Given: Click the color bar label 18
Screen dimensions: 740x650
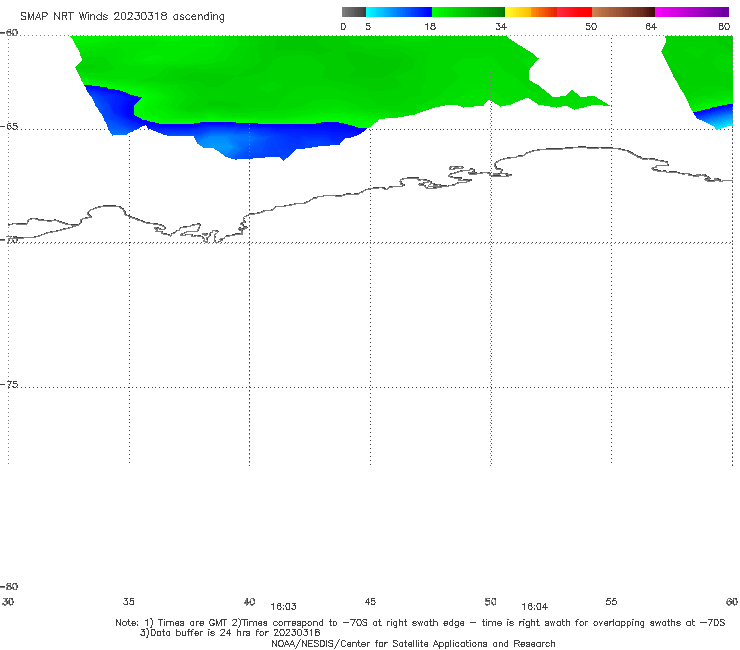Looking at the screenshot, I should tap(430, 26).
